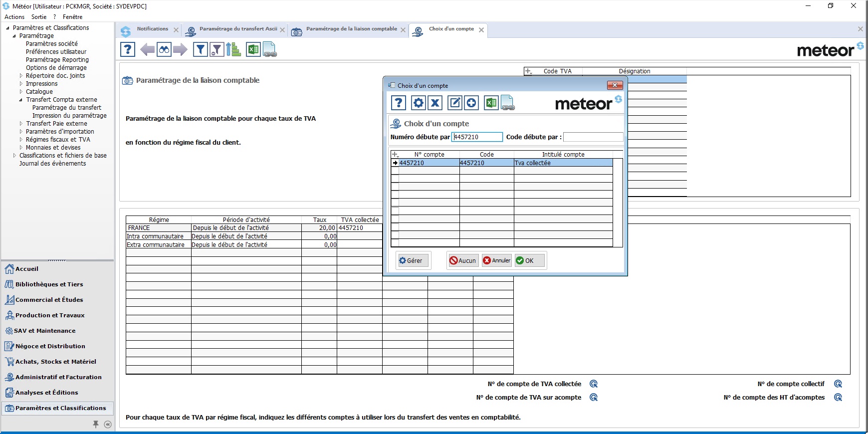
Task: Select Paramètres société tree item
Action: coord(52,44)
